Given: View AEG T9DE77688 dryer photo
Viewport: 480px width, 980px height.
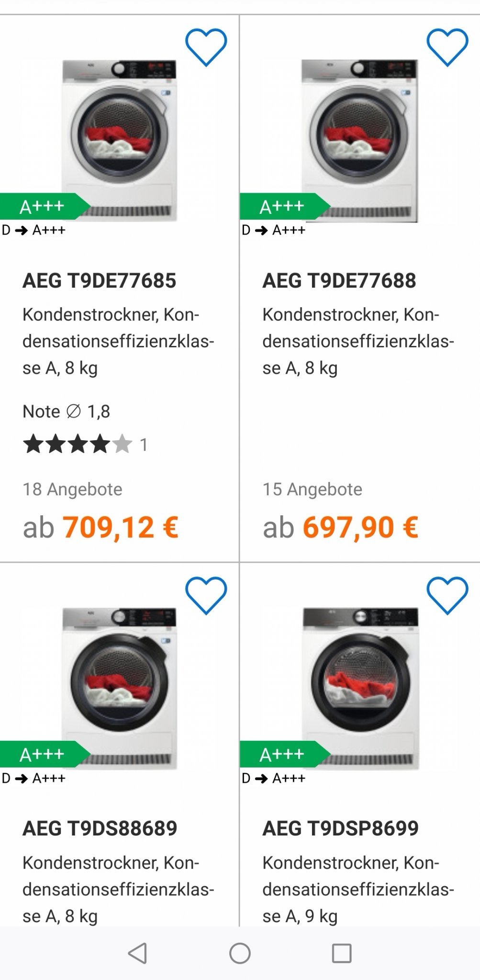Looking at the screenshot, I should (x=359, y=140).
